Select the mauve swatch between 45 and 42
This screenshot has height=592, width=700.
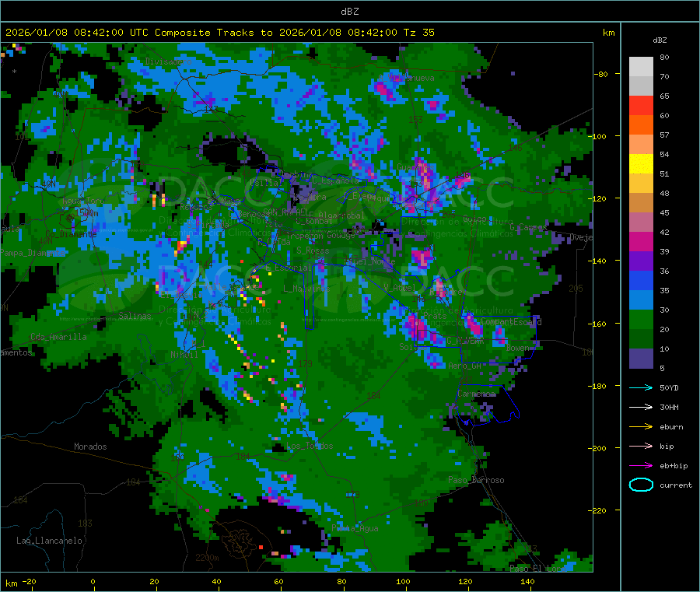[641, 222]
